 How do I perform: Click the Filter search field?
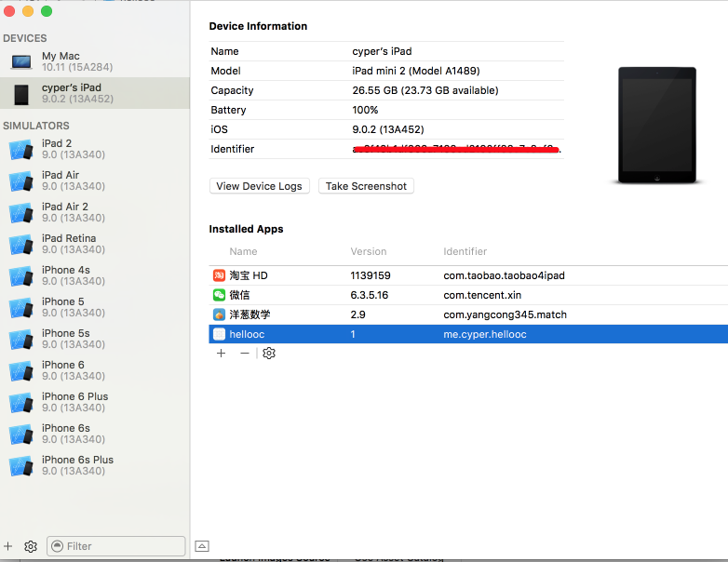point(121,546)
